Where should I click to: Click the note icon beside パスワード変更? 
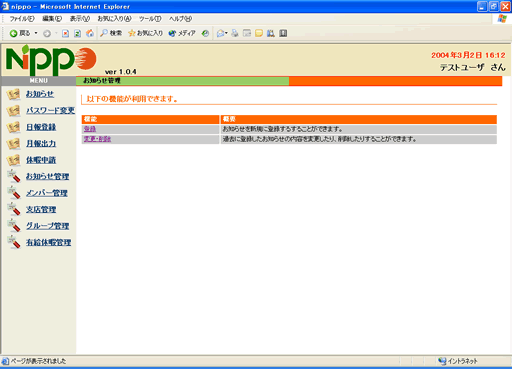click(x=13, y=111)
